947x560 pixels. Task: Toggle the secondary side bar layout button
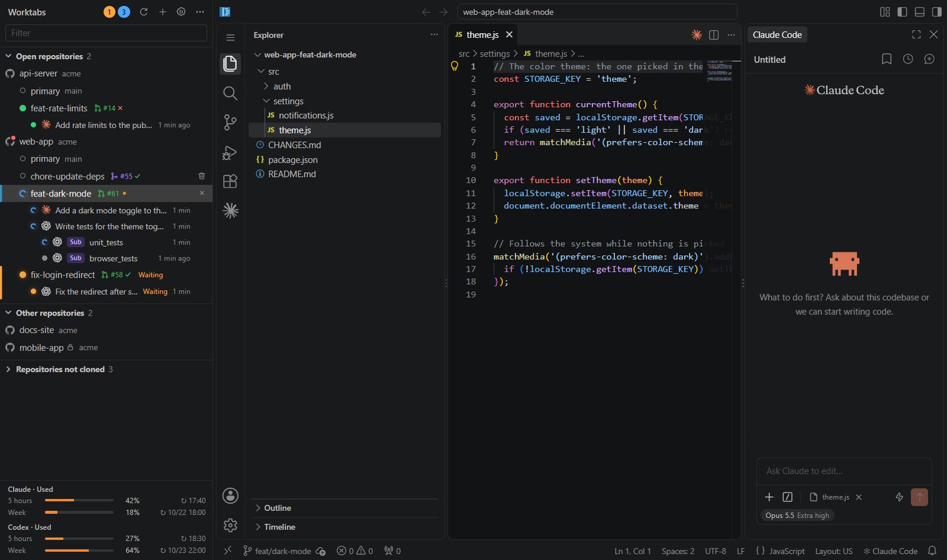(x=937, y=12)
